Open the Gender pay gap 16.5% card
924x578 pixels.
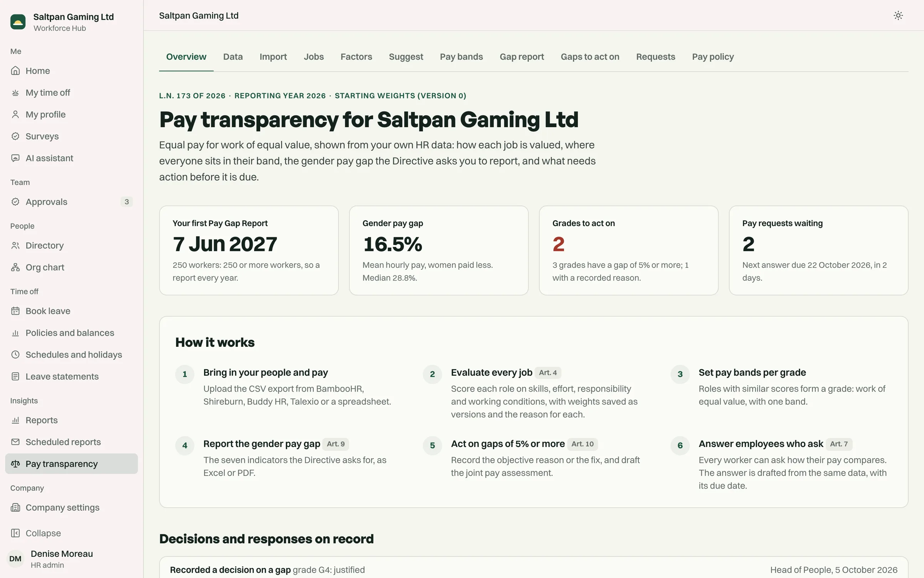point(439,250)
